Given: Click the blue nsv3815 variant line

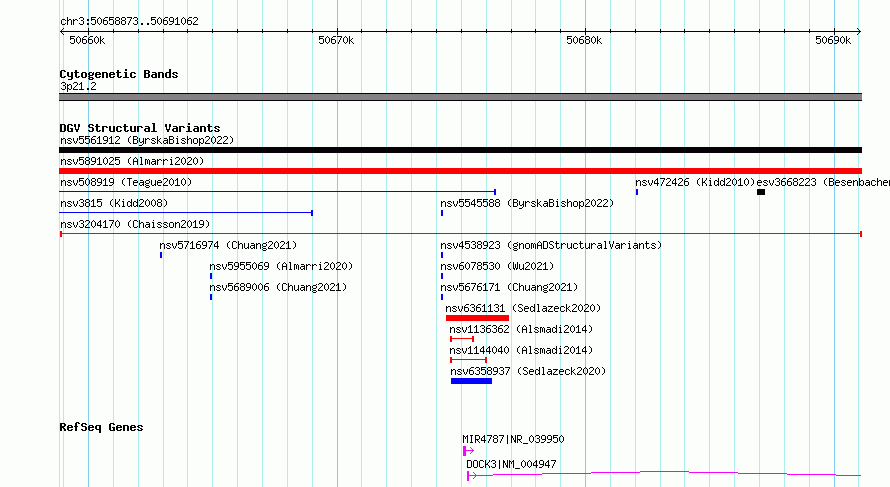Looking at the screenshot, I should (186, 213).
